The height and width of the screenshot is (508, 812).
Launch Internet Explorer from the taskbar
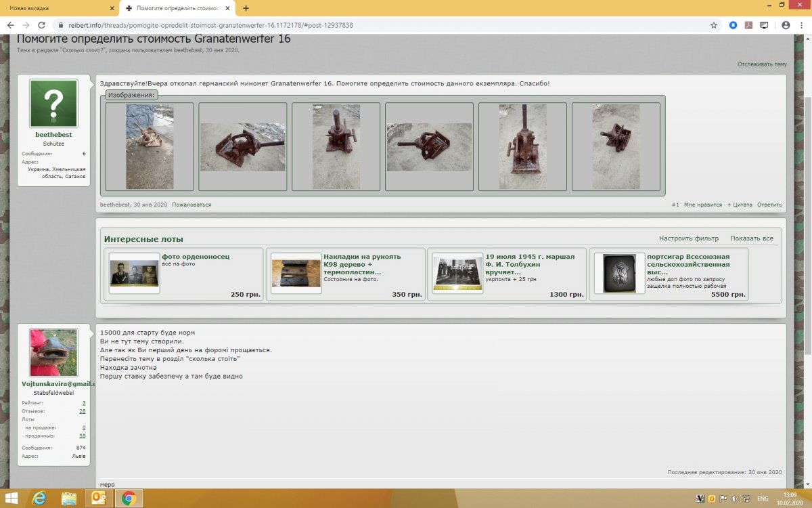[x=39, y=499]
